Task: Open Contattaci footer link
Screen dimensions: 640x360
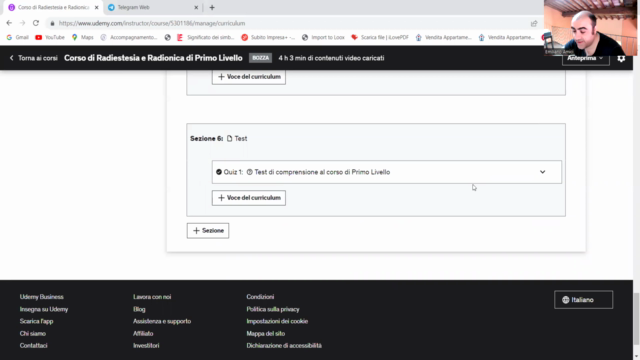Action: tap(33, 345)
